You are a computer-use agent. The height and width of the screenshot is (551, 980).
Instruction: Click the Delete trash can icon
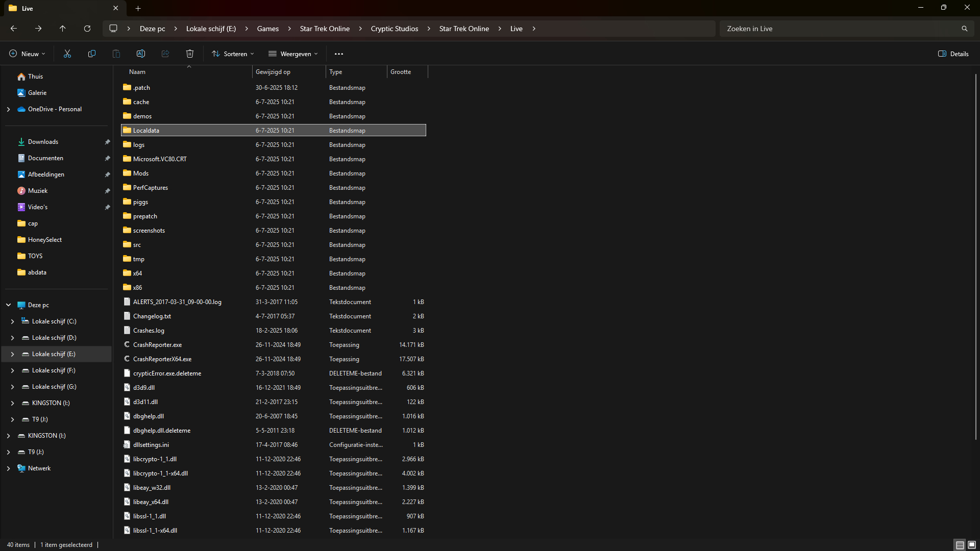(190, 54)
